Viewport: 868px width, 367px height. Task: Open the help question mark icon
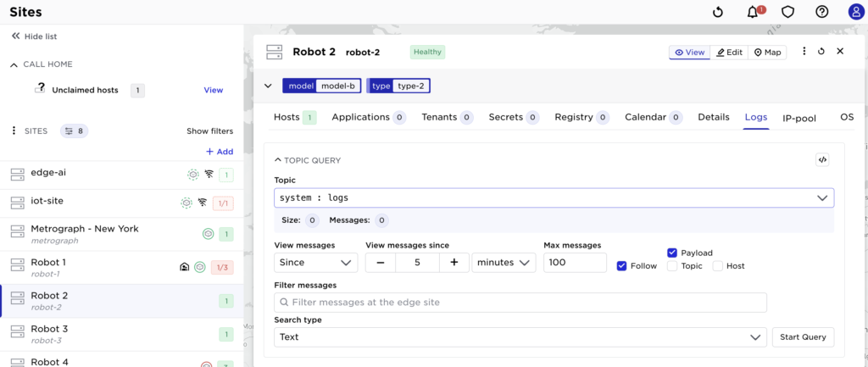[x=822, y=12]
